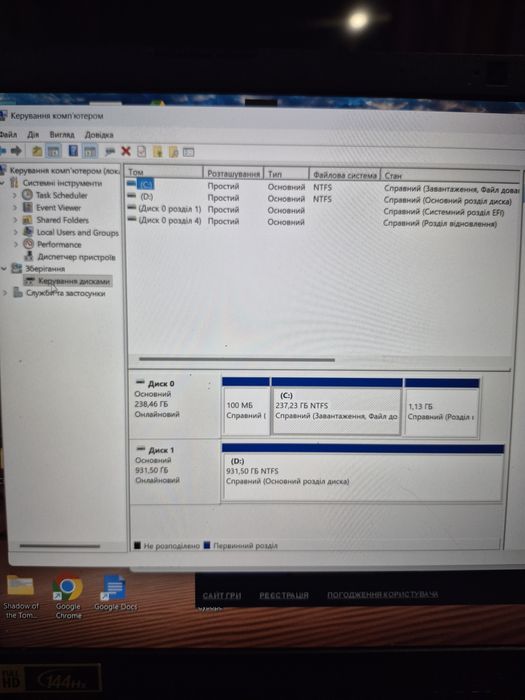Sort by the Тип column header
The image size is (525, 700).
tap(286, 174)
